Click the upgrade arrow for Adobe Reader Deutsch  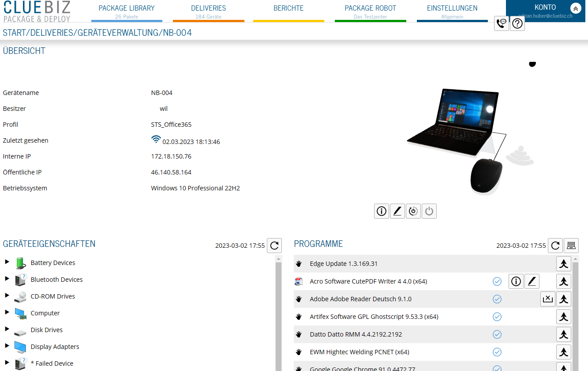pyautogui.click(x=564, y=299)
